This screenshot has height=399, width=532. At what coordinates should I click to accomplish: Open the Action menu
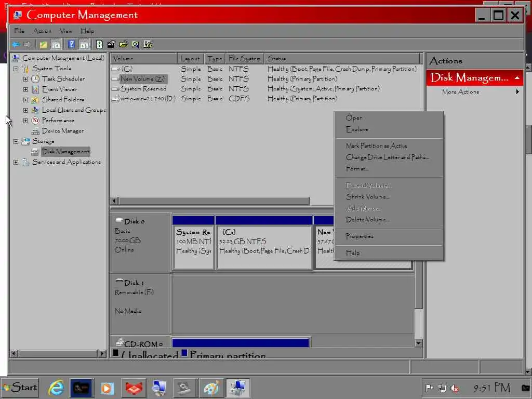coord(42,31)
